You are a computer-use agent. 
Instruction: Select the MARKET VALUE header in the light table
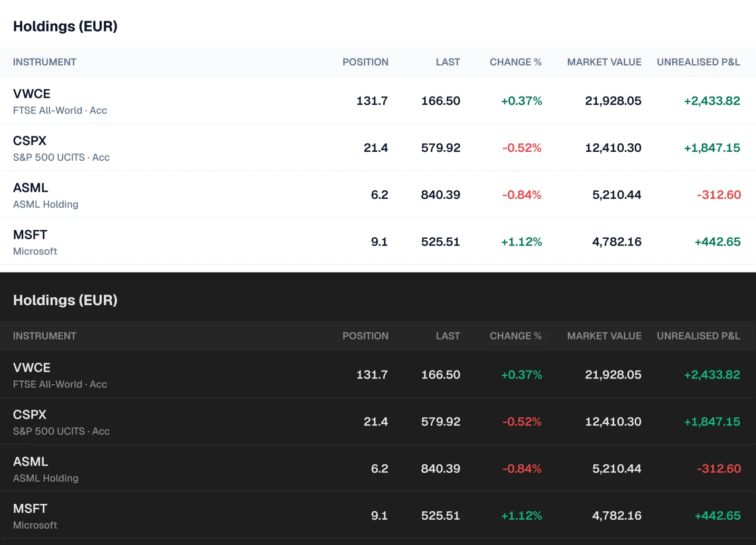[604, 62]
